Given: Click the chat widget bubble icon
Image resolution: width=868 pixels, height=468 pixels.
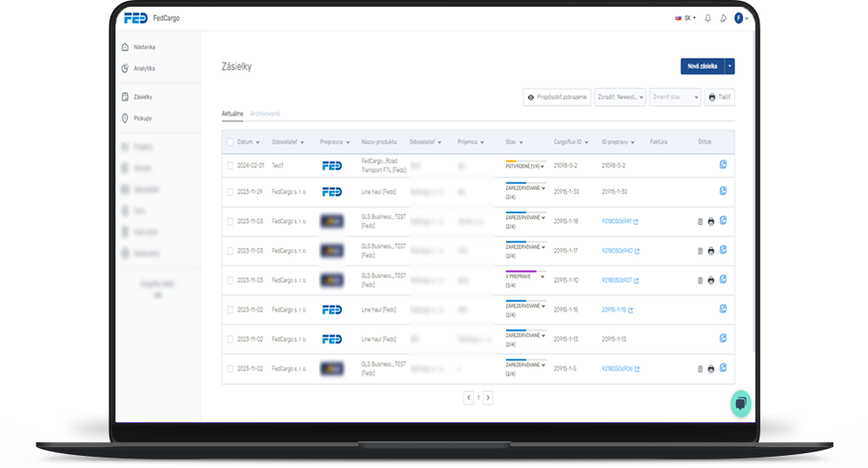Looking at the screenshot, I should tap(740, 404).
